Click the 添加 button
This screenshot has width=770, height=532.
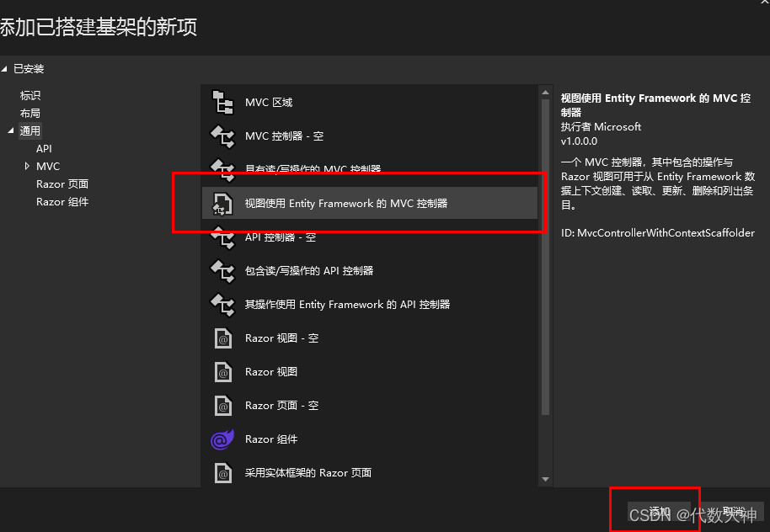pyautogui.click(x=658, y=510)
